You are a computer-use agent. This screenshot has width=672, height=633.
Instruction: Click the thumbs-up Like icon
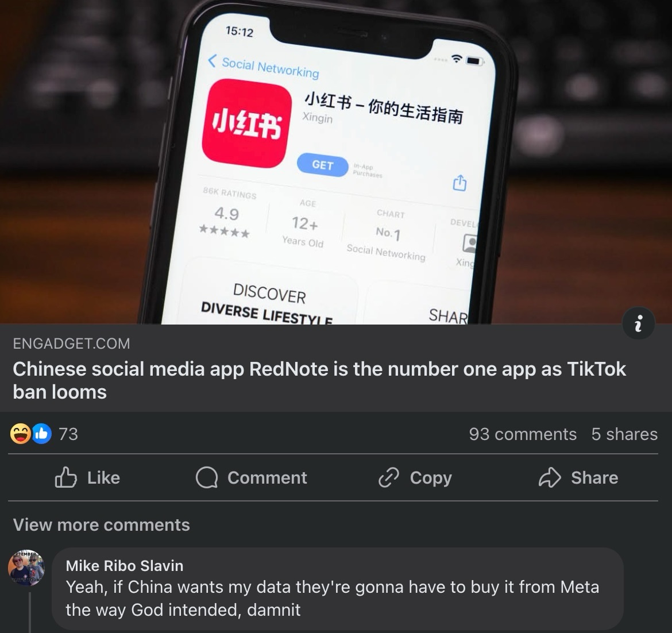[x=65, y=477]
